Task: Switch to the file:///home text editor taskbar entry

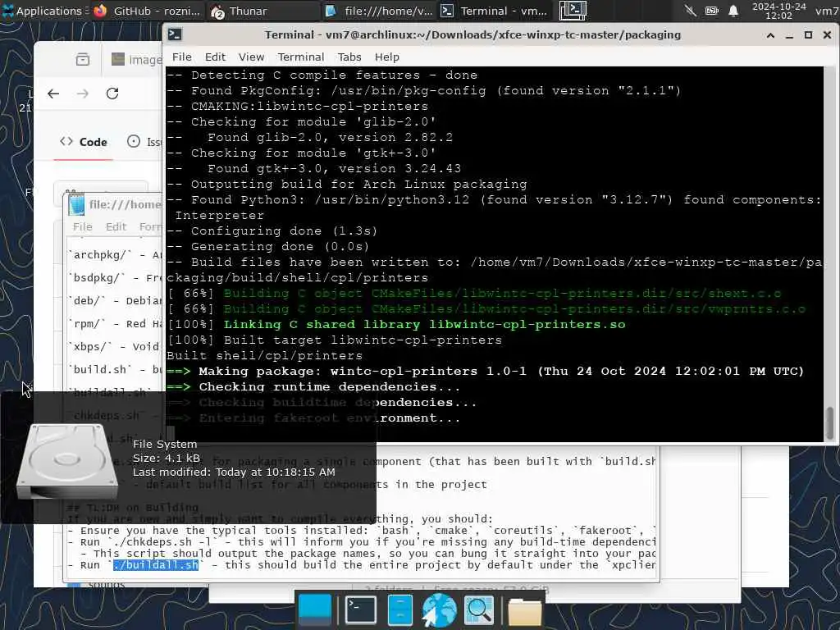Action: tap(379, 11)
